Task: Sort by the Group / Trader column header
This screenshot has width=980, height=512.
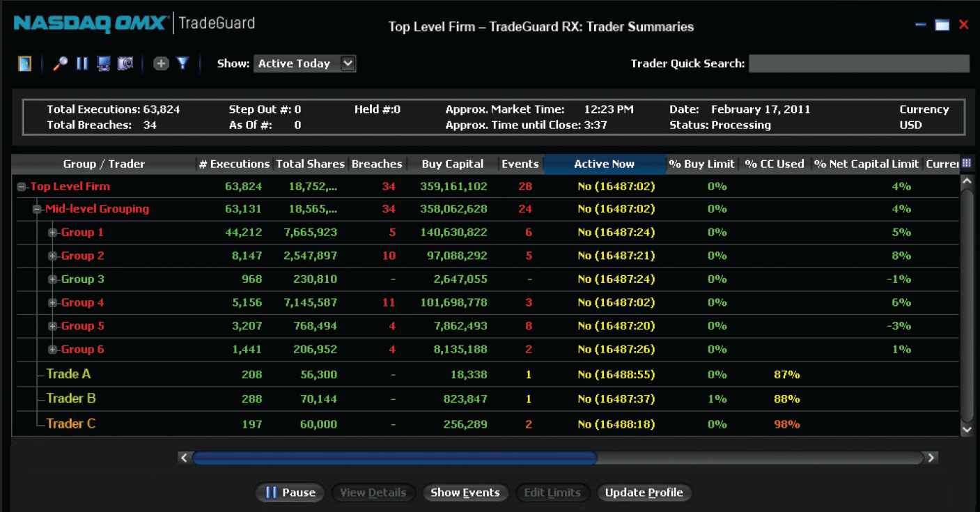Action: 104,164
